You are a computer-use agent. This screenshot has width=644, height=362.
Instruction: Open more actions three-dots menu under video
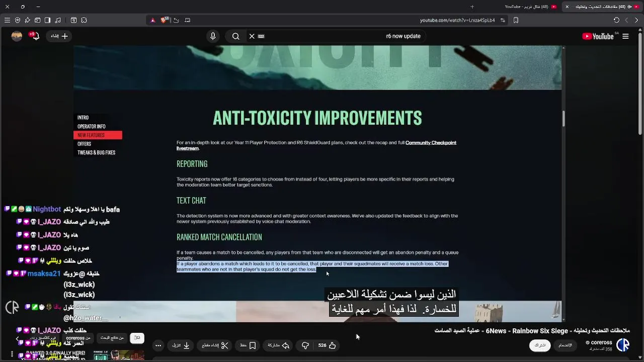[158, 345]
